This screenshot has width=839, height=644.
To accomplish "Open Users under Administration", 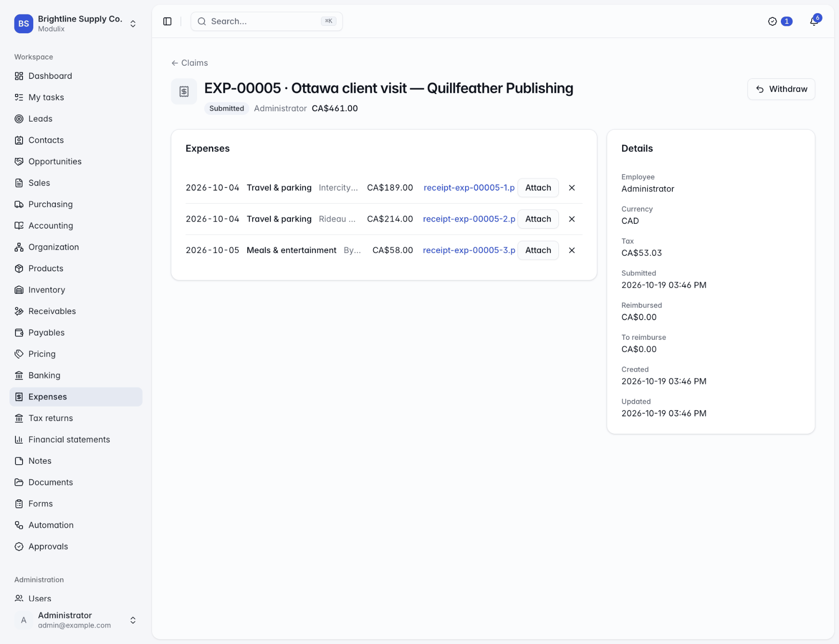I will tap(76, 598).
